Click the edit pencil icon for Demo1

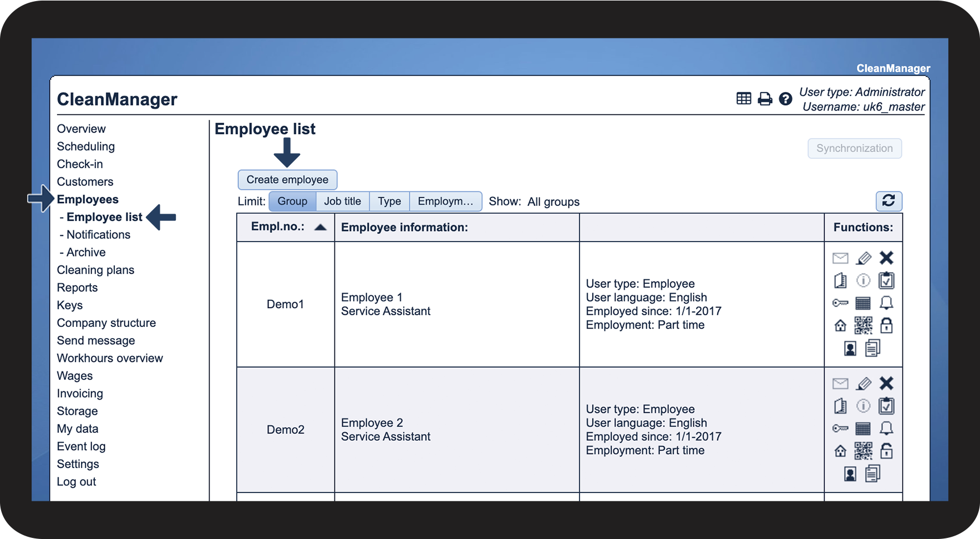click(864, 258)
